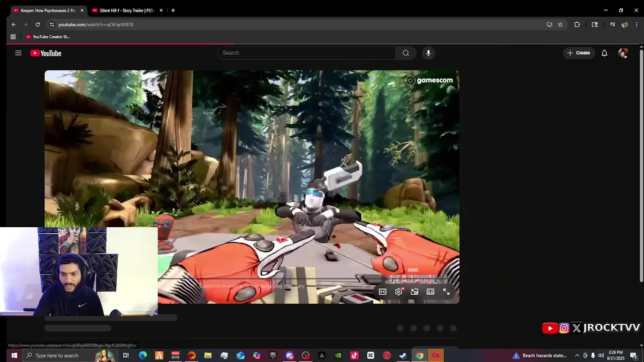Start voice search with the microphone
The image size is (644, 362).
click(x=428, y=53)
